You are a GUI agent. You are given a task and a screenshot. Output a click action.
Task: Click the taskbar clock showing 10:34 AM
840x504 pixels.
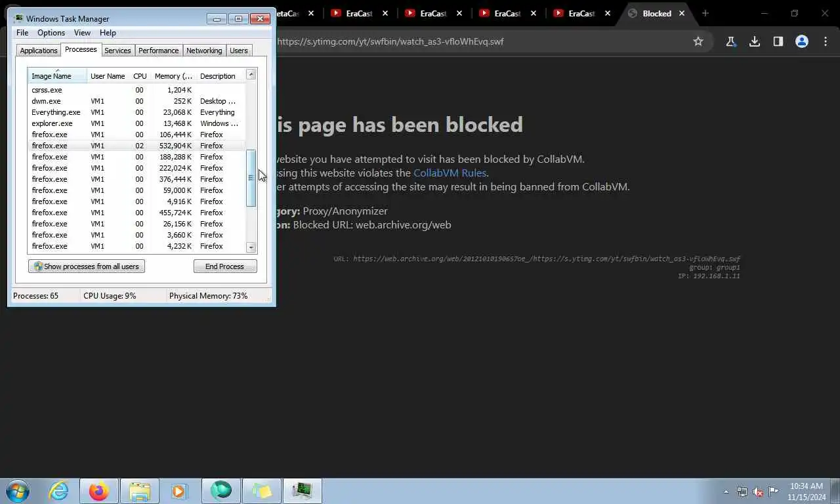[806, 492]
